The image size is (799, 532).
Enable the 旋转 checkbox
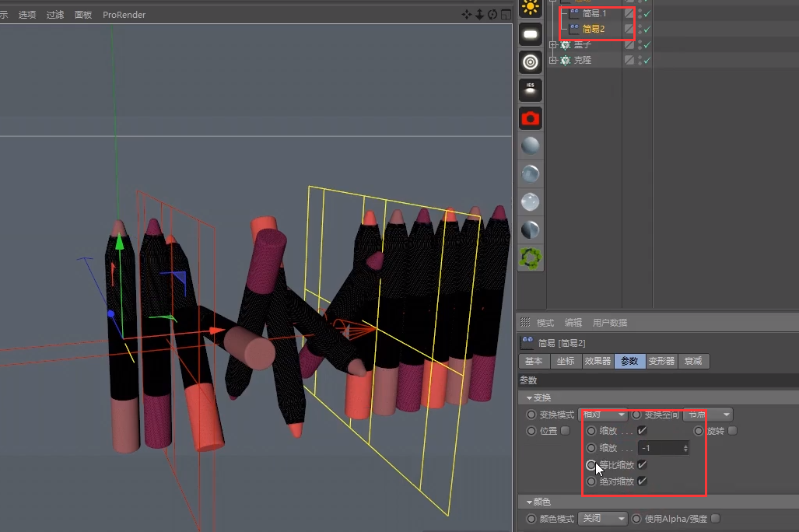pyautogui.click(x=732, y=431)
